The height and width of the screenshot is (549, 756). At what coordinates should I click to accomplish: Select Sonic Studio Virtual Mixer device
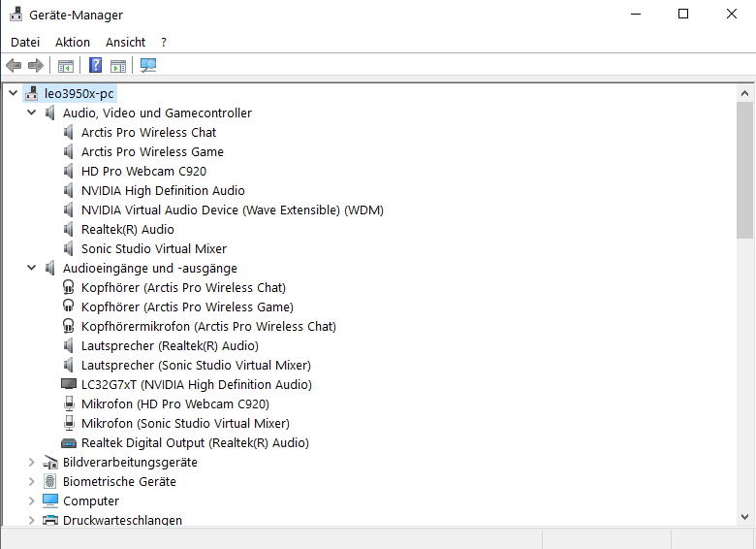pos(154,248)
